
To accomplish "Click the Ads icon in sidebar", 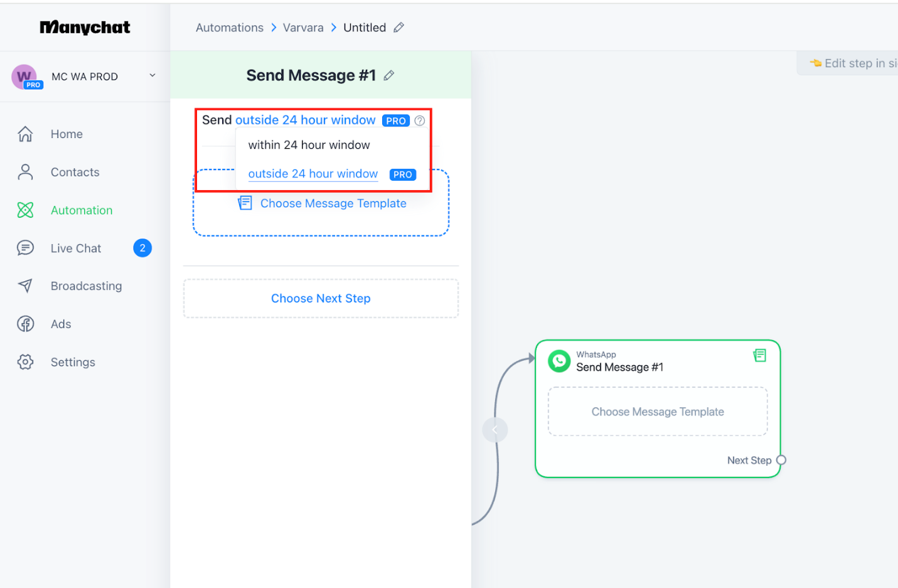I will click(25, 324).
